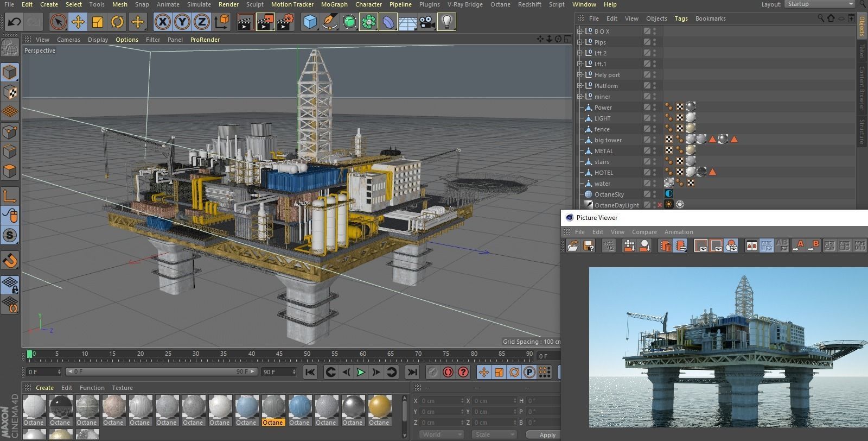Image resolution: width=868 pixels, height=441 pixels.
Task: Click the Floor environment icon
Action: click(407, 22)
